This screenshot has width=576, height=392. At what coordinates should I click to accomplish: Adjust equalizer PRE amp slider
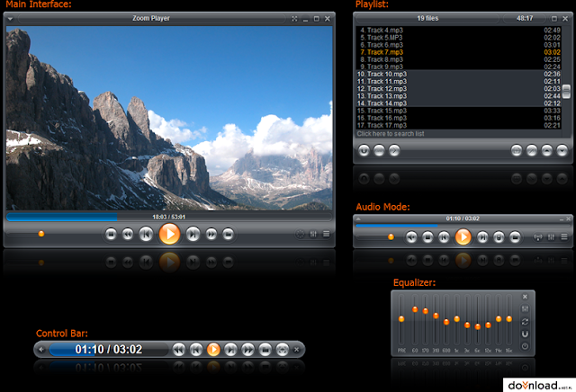point(401,319)
